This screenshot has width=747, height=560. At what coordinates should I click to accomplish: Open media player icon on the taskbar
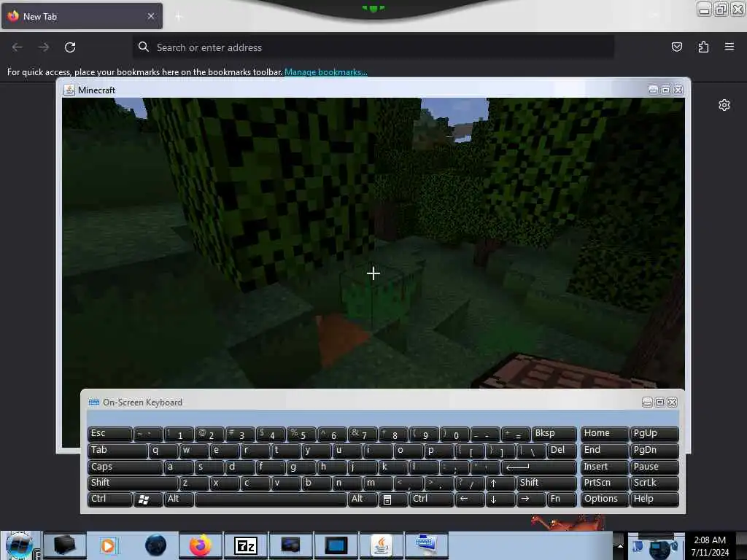click(x=108, y=545)
